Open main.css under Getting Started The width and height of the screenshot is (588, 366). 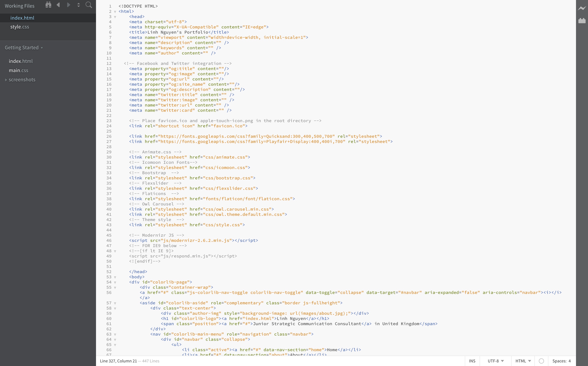pos(18,70)
